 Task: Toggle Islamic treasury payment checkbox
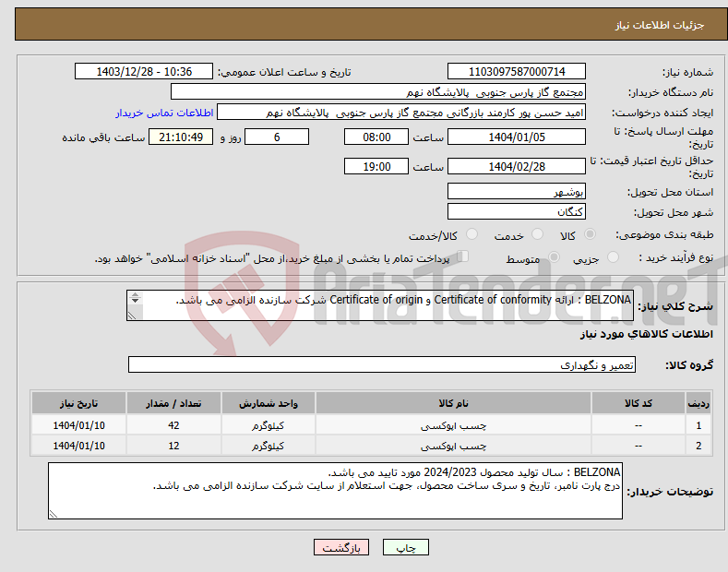tap(463, 256)
